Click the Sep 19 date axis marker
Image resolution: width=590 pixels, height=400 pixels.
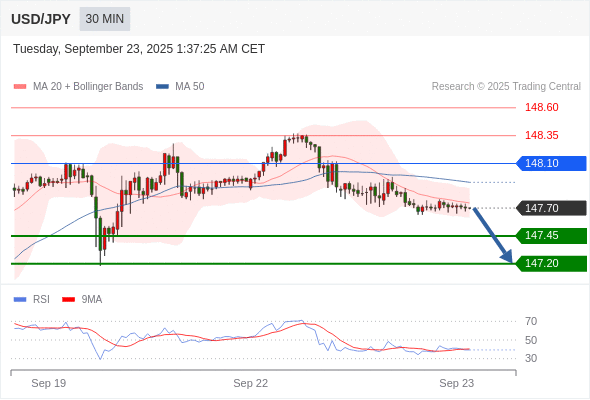[x=49, y=383]
